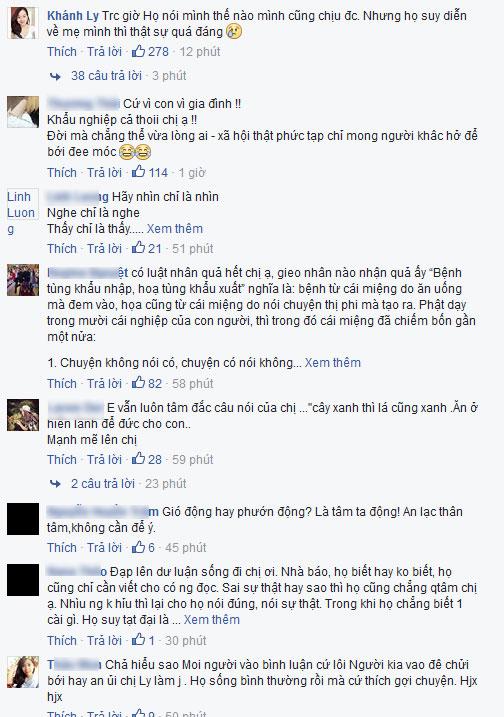Like Khánh Ly's comment with Thích
This screenshot has height=717, width=504.
coord(62,51)
